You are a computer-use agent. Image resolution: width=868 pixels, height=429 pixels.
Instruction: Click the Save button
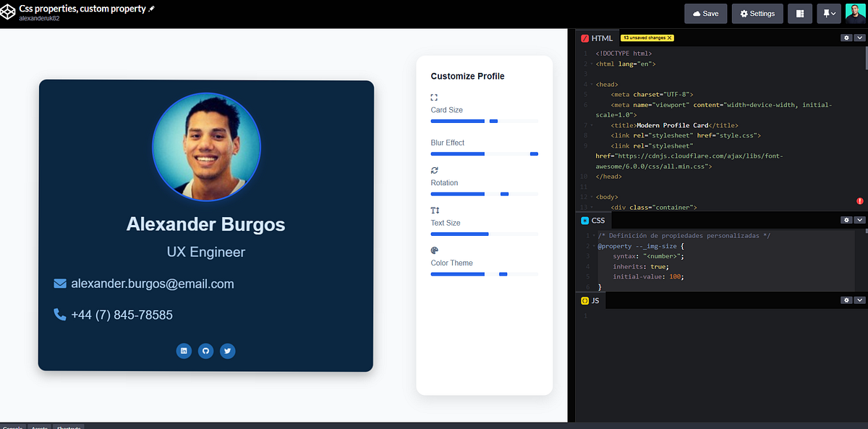coord(705,13)
